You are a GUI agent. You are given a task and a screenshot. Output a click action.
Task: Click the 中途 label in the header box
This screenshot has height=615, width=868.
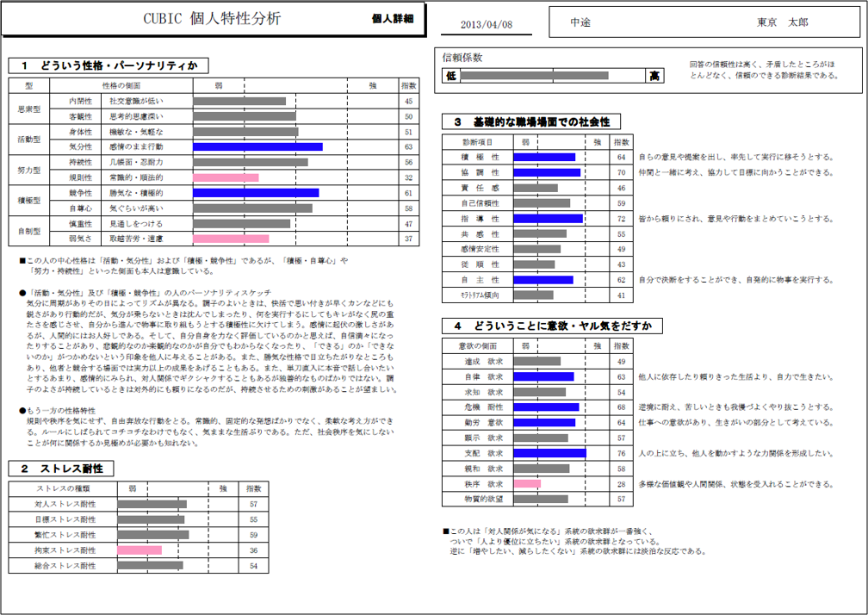point(580,22)
